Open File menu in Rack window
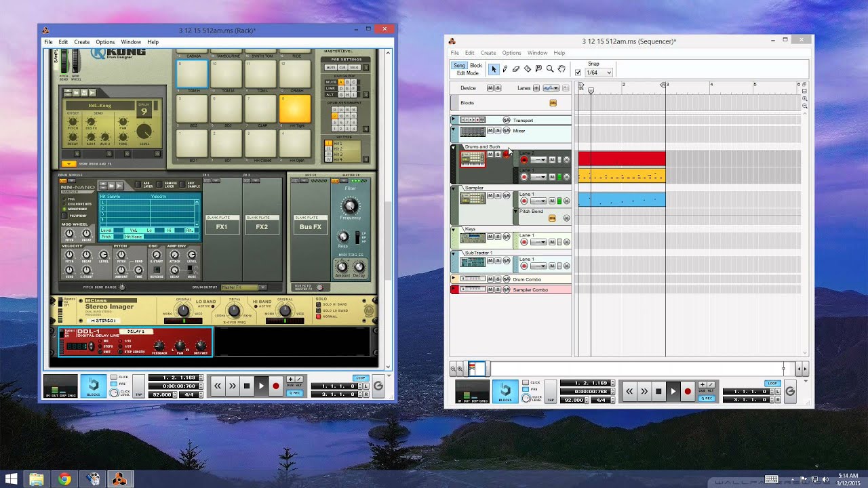868x488 pixels. pyautogui.click(x=48, y=42)
